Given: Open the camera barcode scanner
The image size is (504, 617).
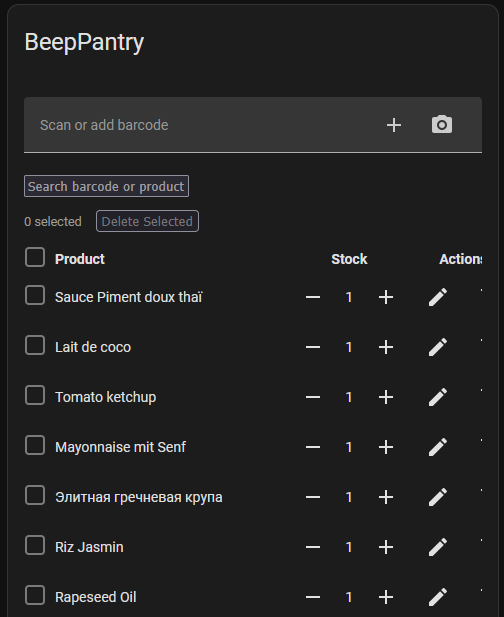Looking at the screenshot, I should coord(442,125).
